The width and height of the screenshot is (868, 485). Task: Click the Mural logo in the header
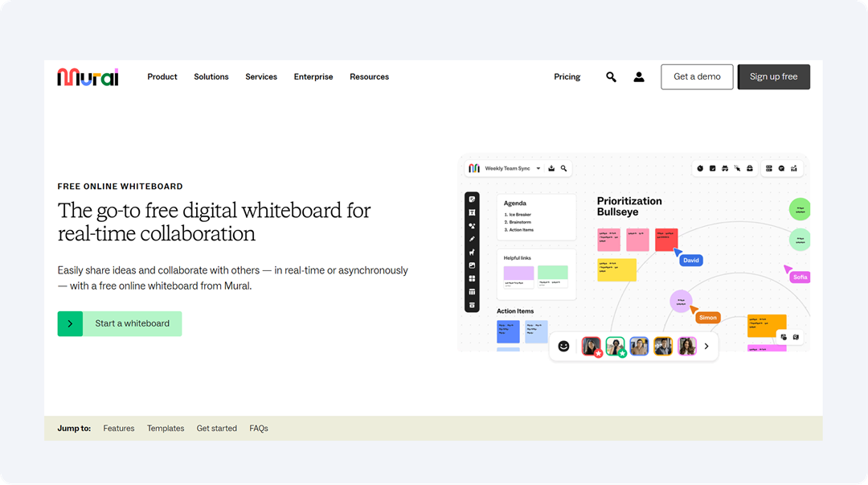88,77
